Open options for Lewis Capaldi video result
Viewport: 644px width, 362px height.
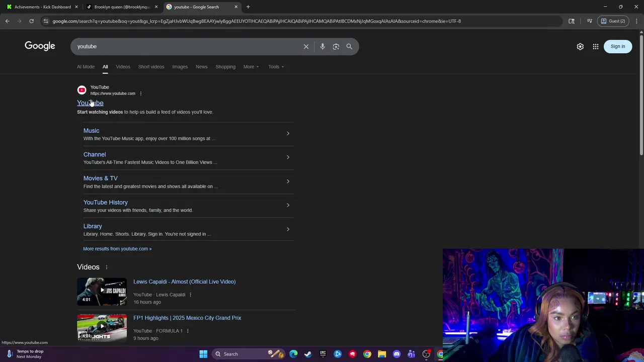point(190,295)
